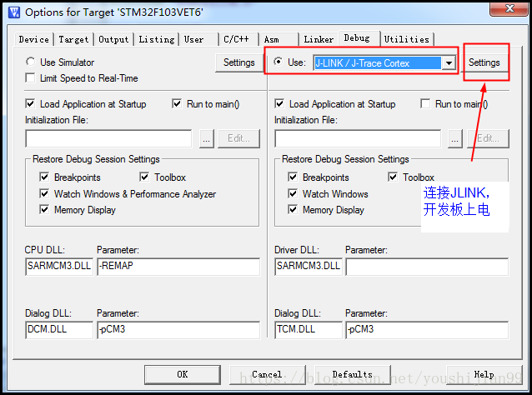Click the Driver DLL field SARMCM3.DLL

309,266
